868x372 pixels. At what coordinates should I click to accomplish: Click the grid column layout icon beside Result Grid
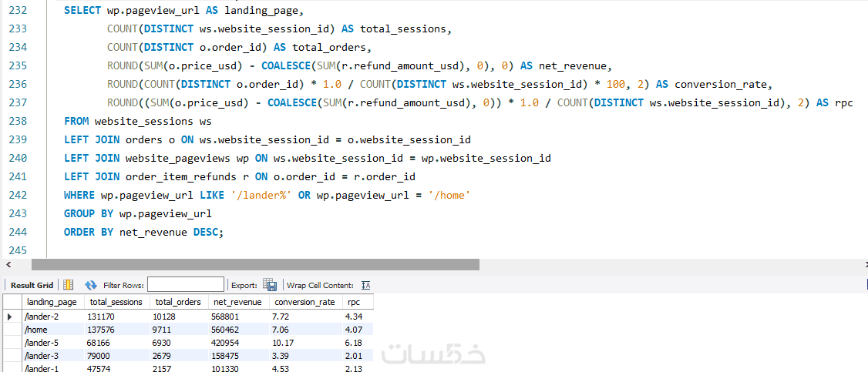[68, 285]
